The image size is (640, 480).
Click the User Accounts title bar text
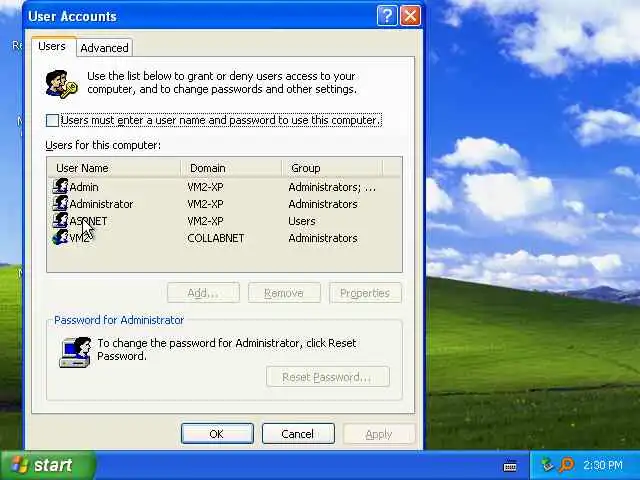pos(72,16)
